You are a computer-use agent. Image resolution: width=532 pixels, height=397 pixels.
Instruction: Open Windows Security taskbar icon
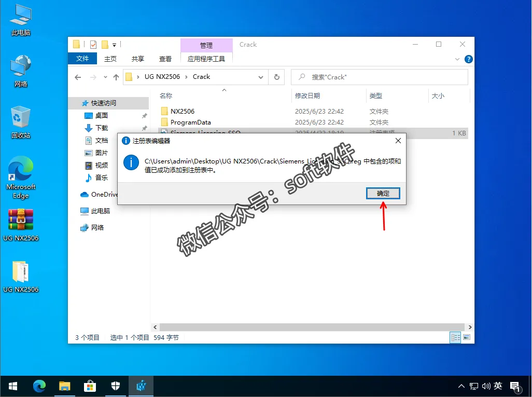[x=115, y=386]
